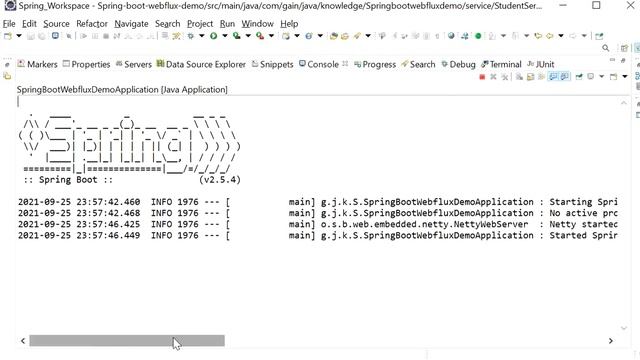Open the Project menu
Image resolution: width=640 pixels, height=360 pixels.
(x=200, y=24)
